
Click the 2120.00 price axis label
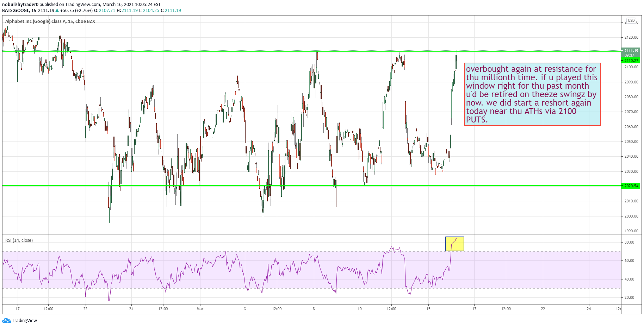coord(631,37)
